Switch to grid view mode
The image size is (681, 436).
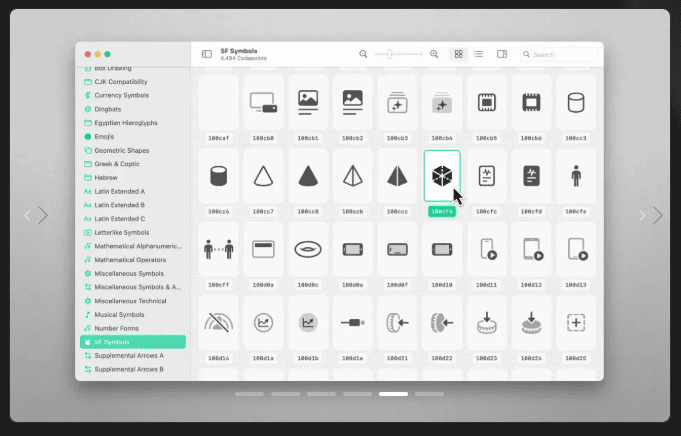tap(459, 54)
